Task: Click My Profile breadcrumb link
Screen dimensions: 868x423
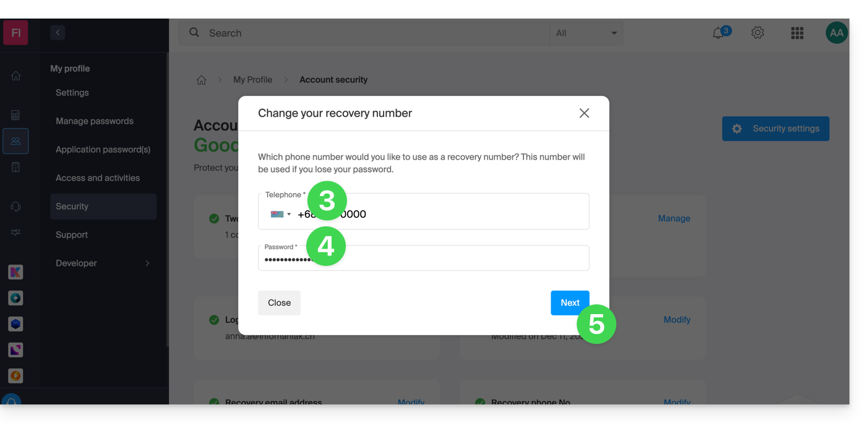Action: click(252, 80)
